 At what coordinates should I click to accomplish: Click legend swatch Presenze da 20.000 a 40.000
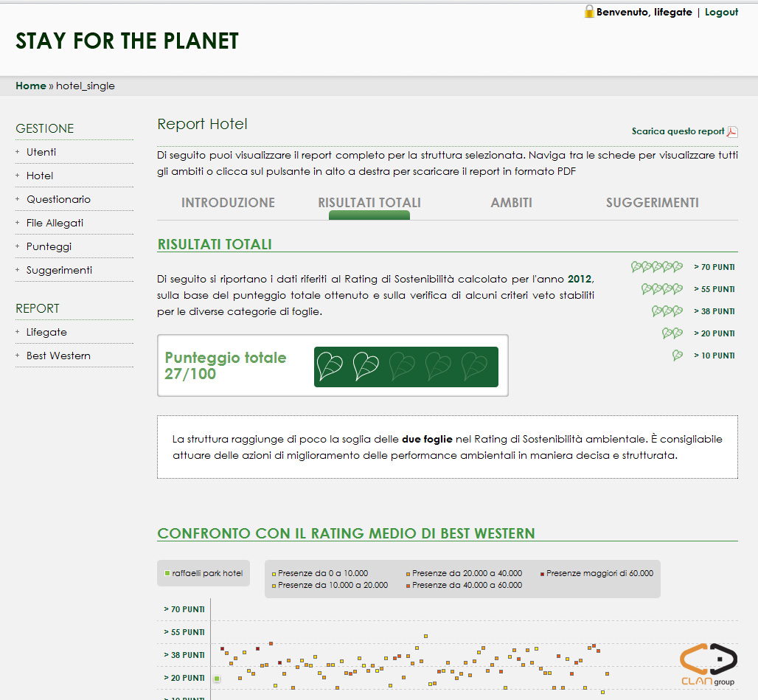pyautogui.click(x=408, y=575)
